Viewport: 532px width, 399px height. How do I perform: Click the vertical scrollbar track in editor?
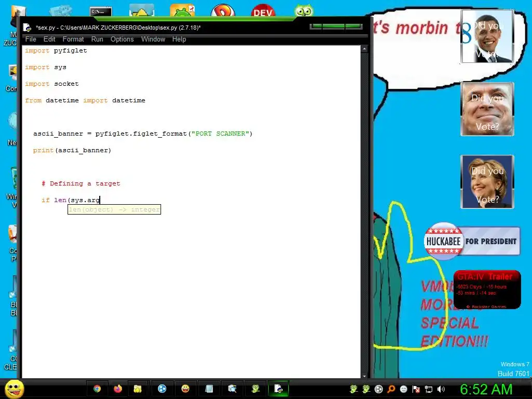pos(364,212)
